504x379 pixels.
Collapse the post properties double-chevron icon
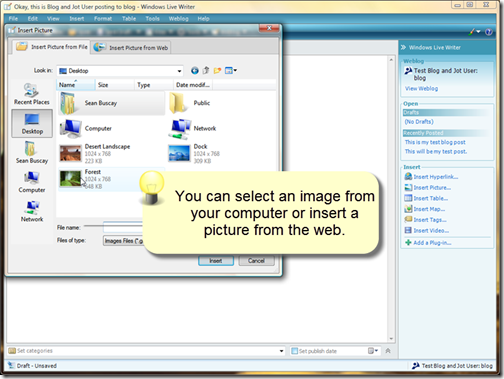(388, 351)
